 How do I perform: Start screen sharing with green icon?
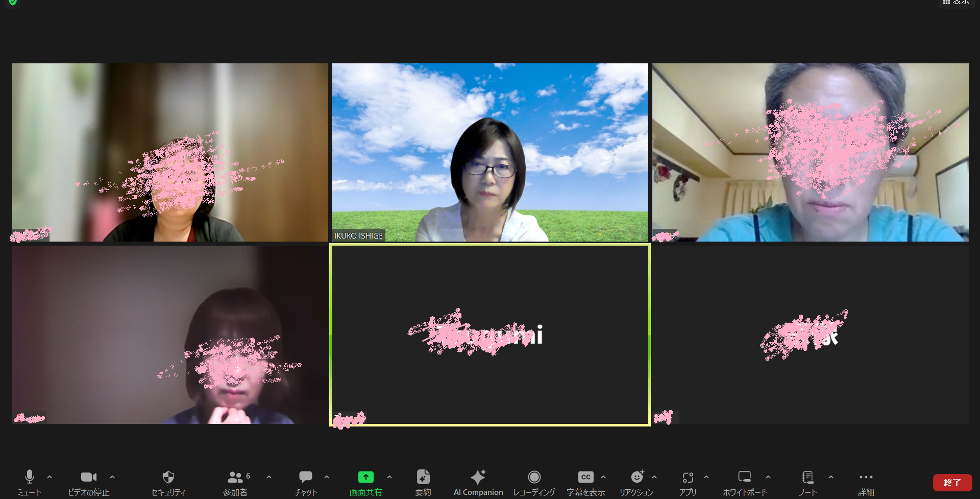(x=365, y=478)
